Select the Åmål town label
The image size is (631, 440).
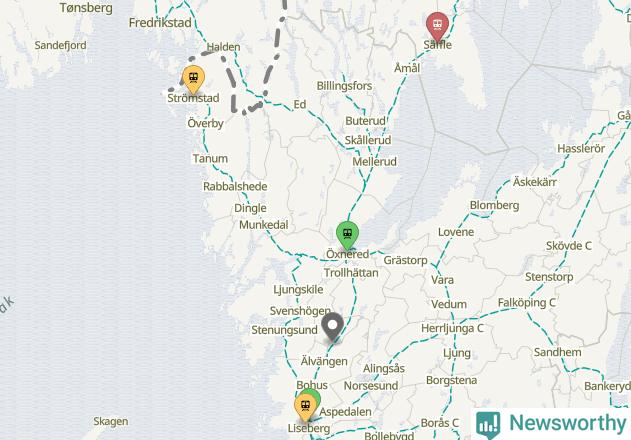[x=407, y=68]
